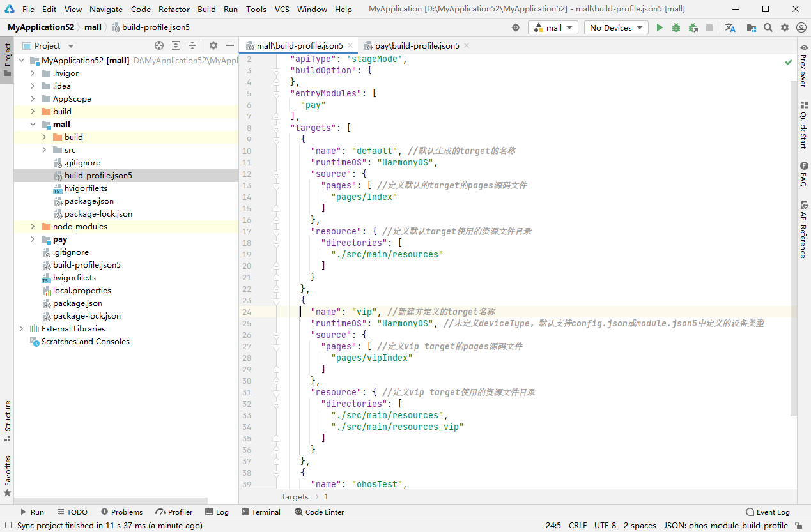
Task: Expand the pay module folder
Action: (x=33, y=239)
